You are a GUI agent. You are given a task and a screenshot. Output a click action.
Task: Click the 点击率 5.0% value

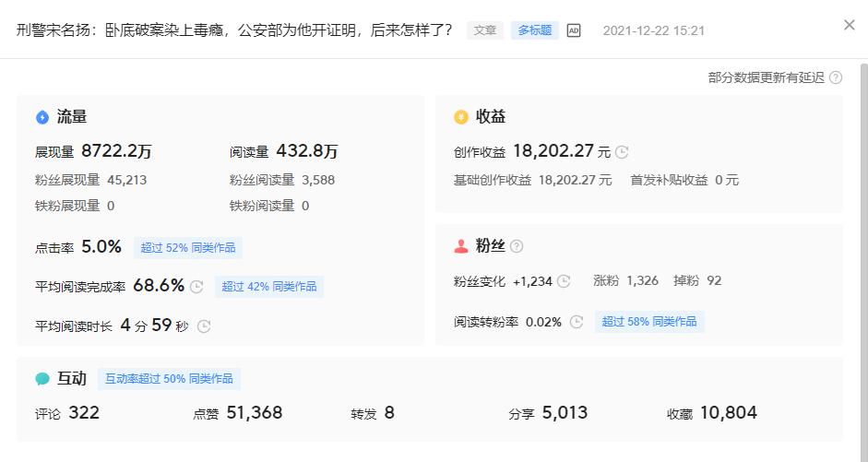tap(101, 247)
